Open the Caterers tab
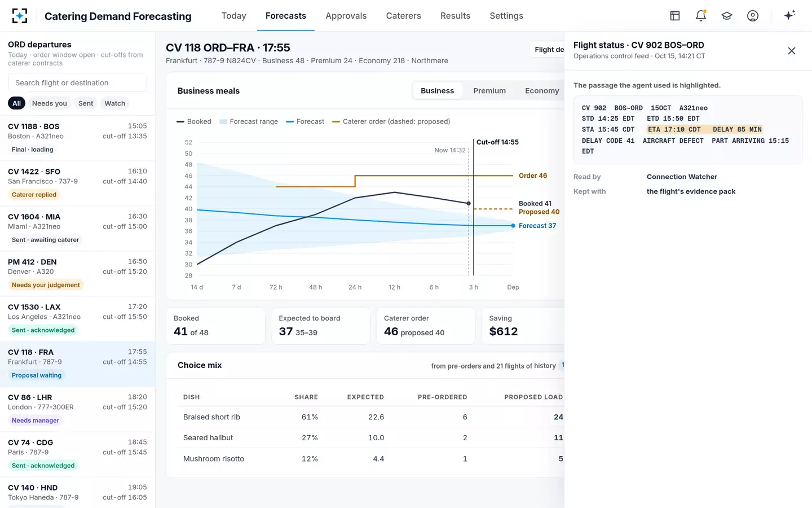The image size is (812, 508). (404, 16)
